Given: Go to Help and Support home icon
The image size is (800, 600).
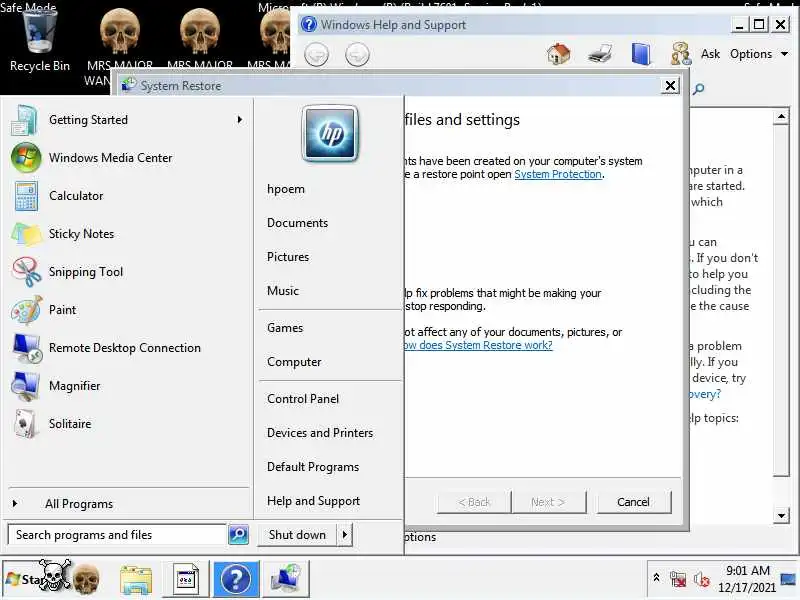Looking at the screenshot, I should click(x=558, y=54).
